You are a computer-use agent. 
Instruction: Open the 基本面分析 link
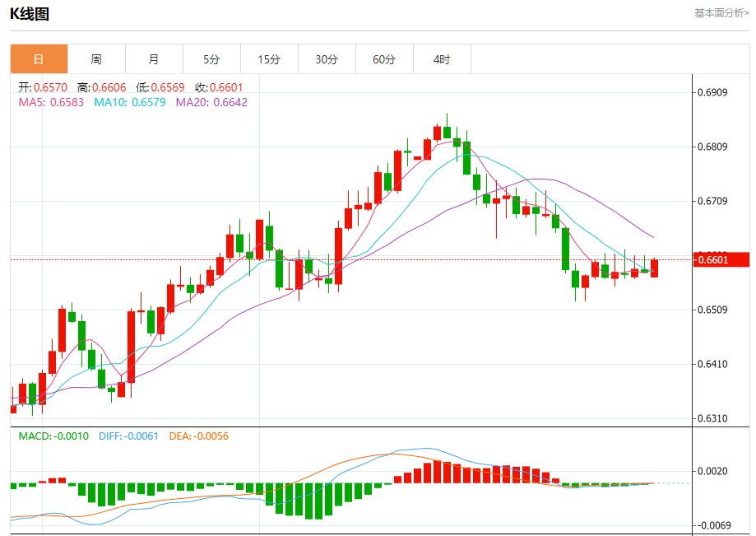tap(721, 13)
